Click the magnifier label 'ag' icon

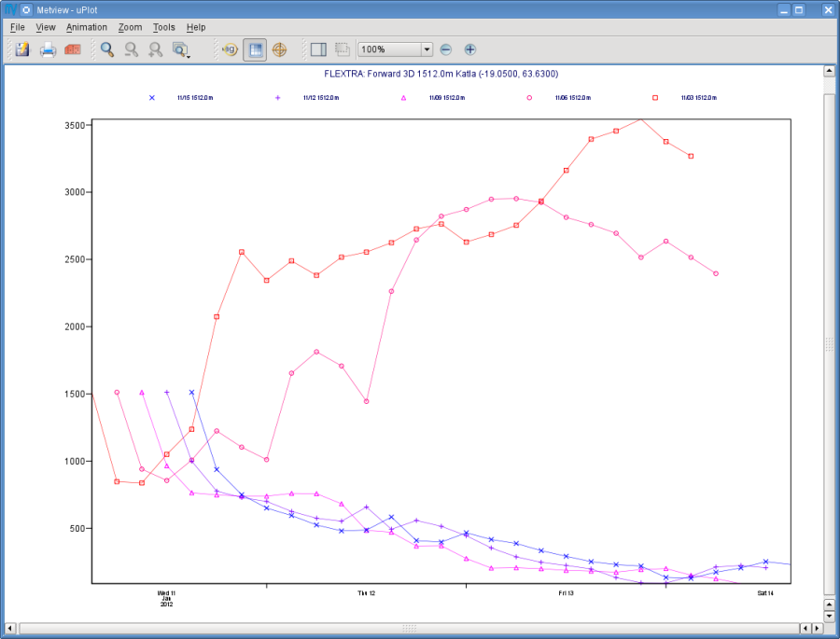click(x=230, y=49)
